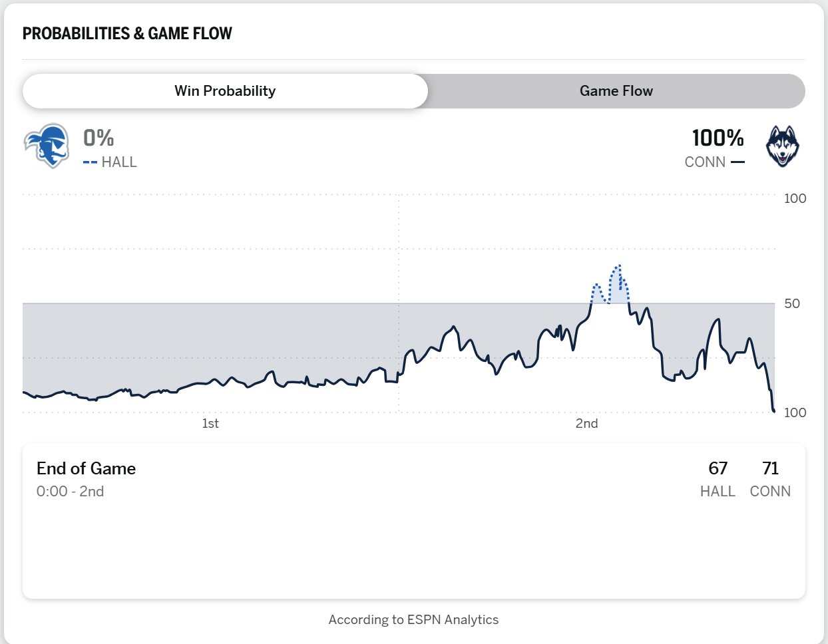Click Seton Hall's 0% win probability
The height and width of the screenshot is (644, 828).
[99, 138]
